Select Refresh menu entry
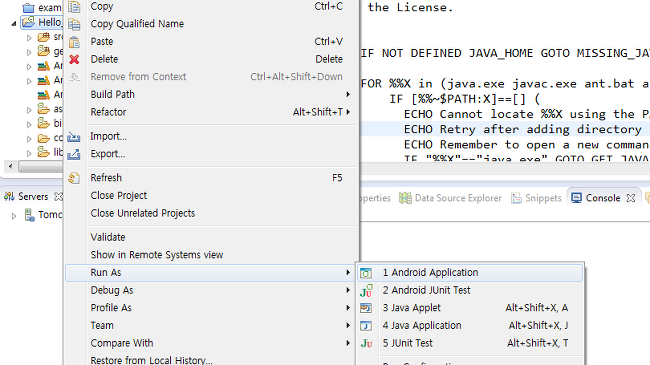Screen dimensions: 650x365 coord(212,178)
